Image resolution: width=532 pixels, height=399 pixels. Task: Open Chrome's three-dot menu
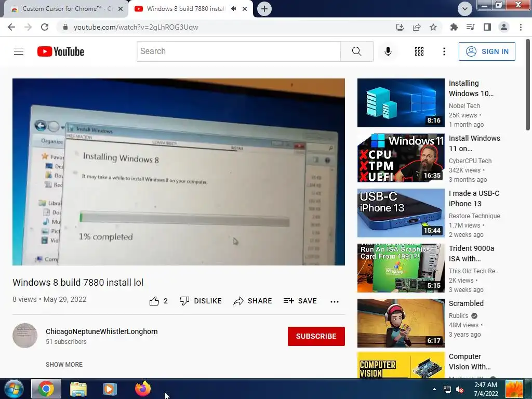(x=521, y=27)
